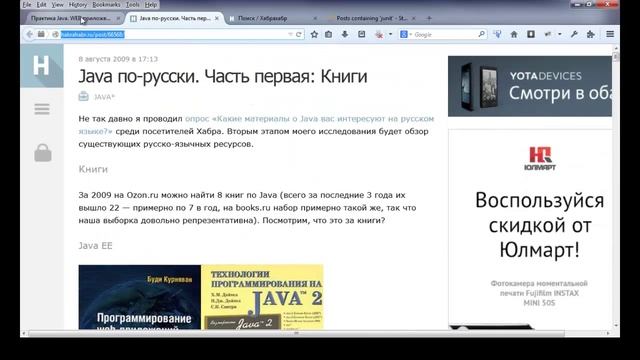Open the bookmarks list clipboard icon
This screenshot has height=360, width=640.
329,35
